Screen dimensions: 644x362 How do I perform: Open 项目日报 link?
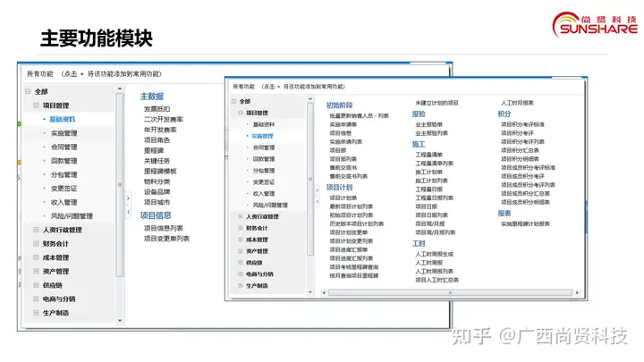click(x=426, y=206)
